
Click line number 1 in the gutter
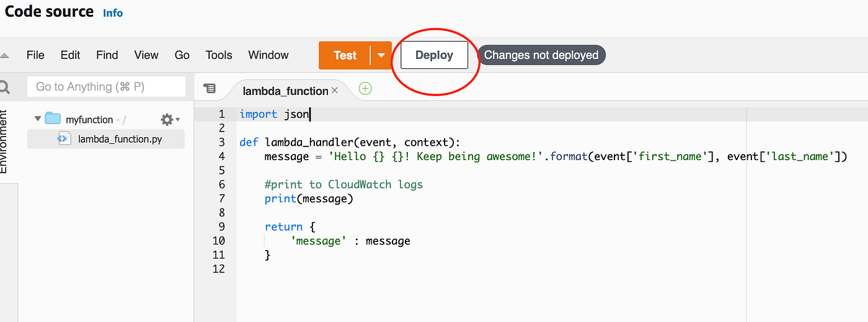point(221,114)
